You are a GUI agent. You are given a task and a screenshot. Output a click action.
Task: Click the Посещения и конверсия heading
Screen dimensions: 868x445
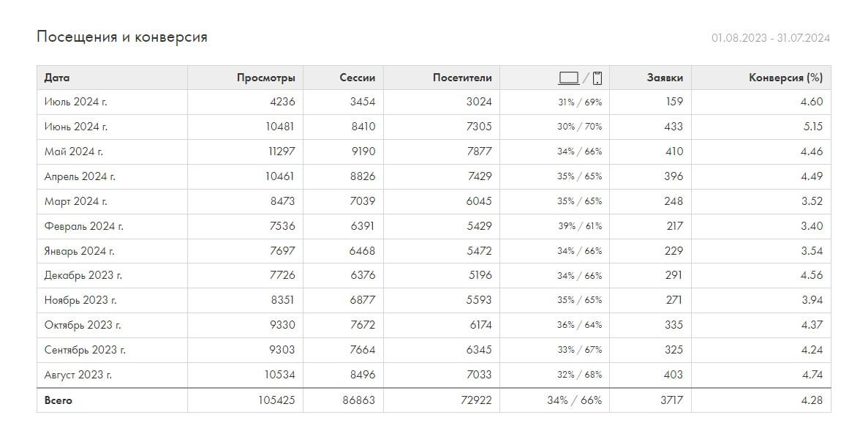point(122,37)
